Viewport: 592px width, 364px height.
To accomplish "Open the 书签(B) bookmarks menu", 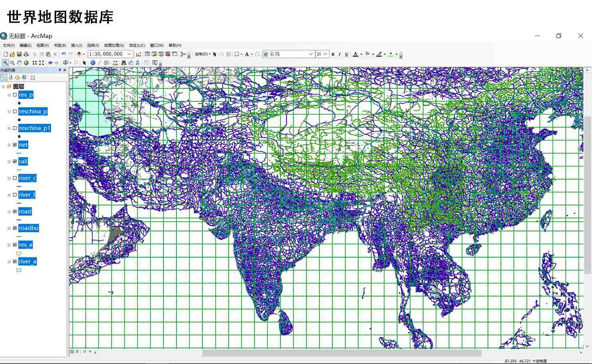I will [x=60, y=45].
